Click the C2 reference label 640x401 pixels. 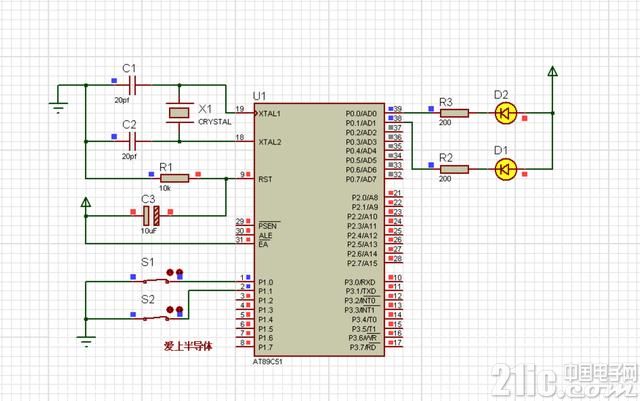click(129, 125)
